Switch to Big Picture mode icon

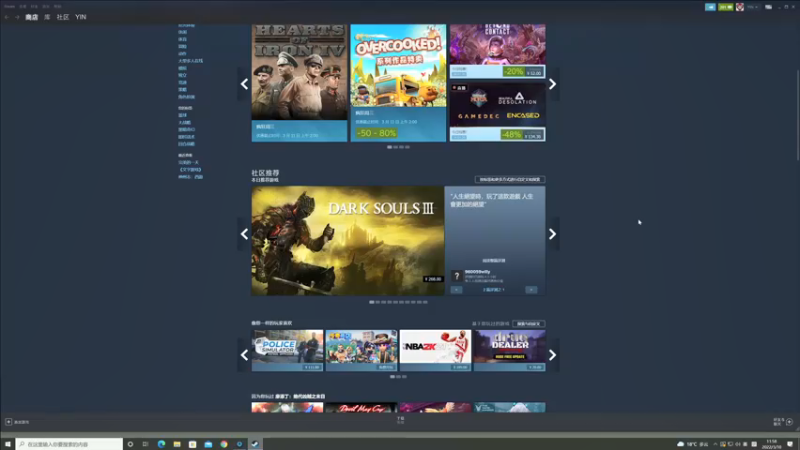[768, 7]
